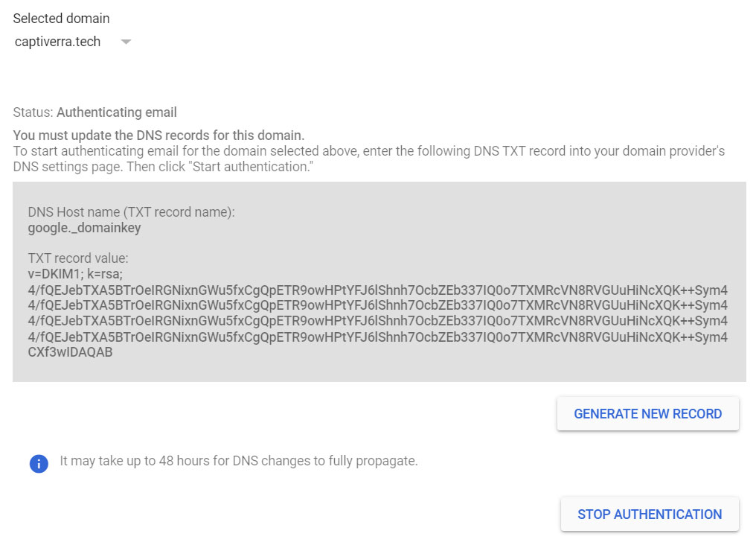756x548 pixels.
Task: Click the last full key line above CXf3wIDAQAB
Action: coord(377,337)
